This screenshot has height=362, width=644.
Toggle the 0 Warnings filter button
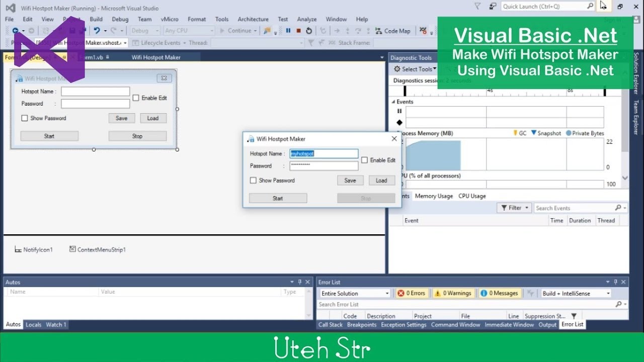[453, 293]
